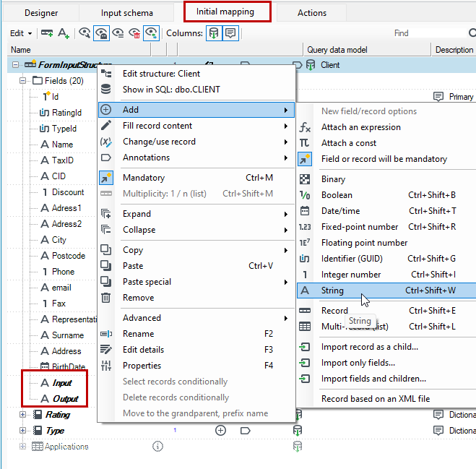The width and height of the screenshot is (476, 469).
Task: Toggle the description column button
Action: click(x=230, y=33)
